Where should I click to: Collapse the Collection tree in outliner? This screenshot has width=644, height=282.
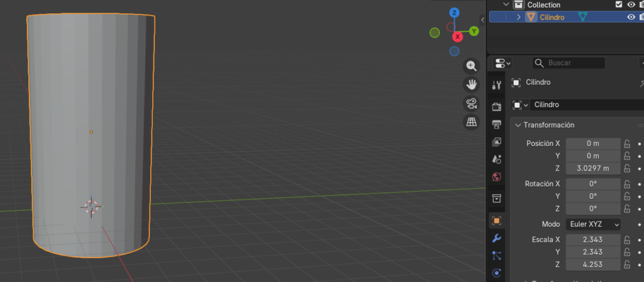[506, 4]
